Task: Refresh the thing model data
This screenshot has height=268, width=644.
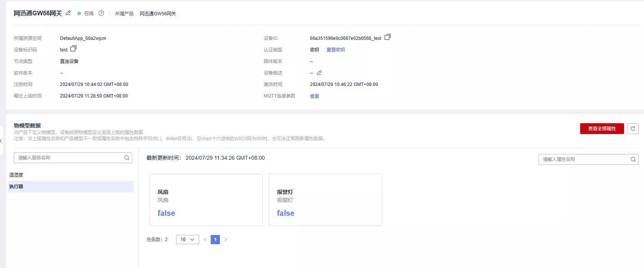Action: tap(632, 129)
